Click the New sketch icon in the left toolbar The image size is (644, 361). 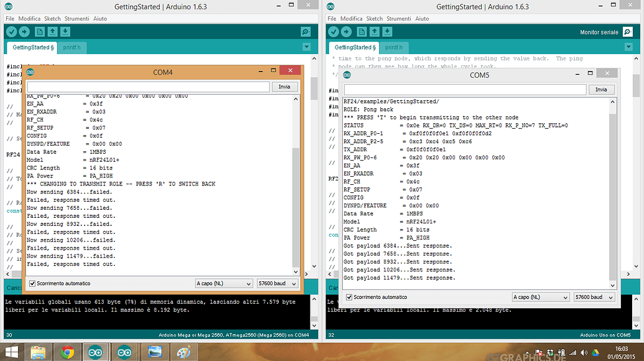(x=39, y=31)
